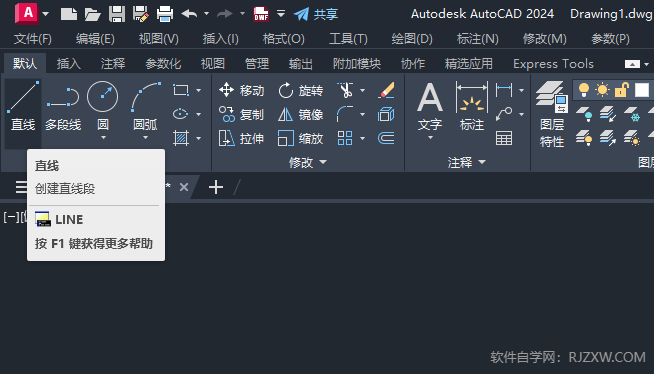Image resolution: width=654 pixels, height=374 pixels.
Task: Toggle the layer on/off lightbulb icon
Action: tap(584, 90)
